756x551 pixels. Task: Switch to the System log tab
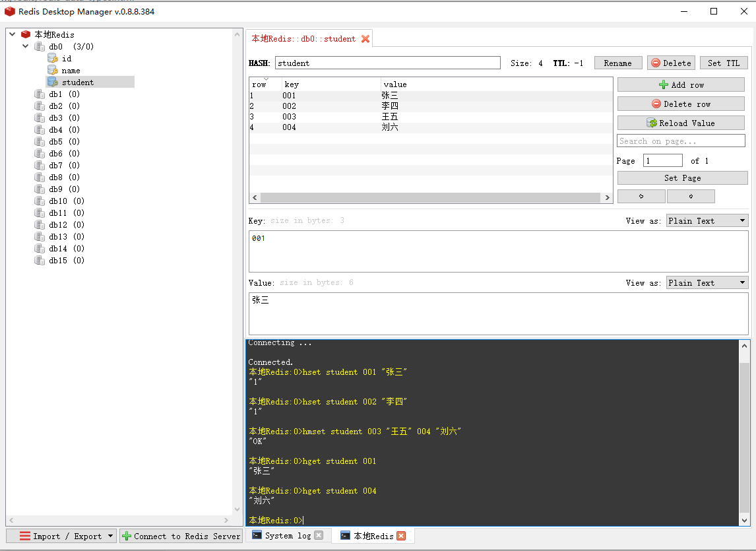(x=288, y=536)
